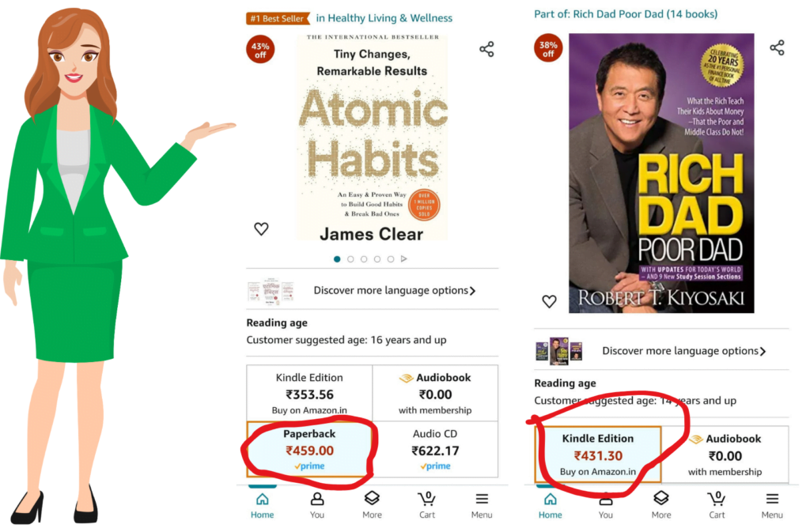Share the Atomic Habits book listing
This screenshot has width=810, height=532.
click(486, 49)
